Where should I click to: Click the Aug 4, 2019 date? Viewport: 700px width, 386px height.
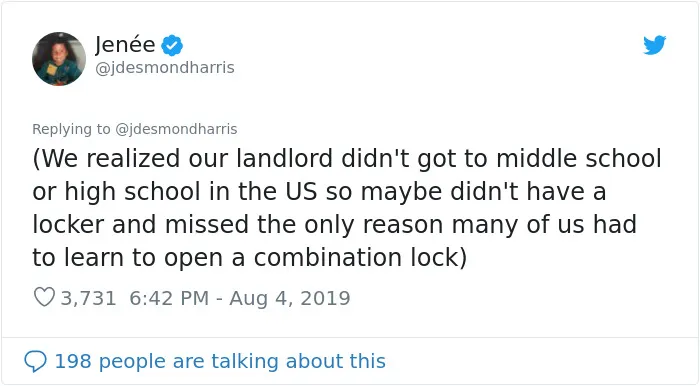tap(290, 298)
